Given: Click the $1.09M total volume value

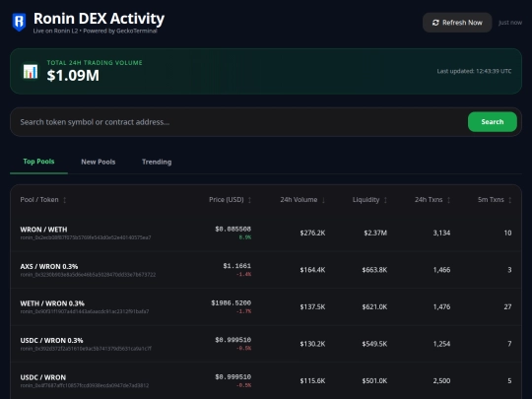Looking at the screenshot, I should 73,75.
